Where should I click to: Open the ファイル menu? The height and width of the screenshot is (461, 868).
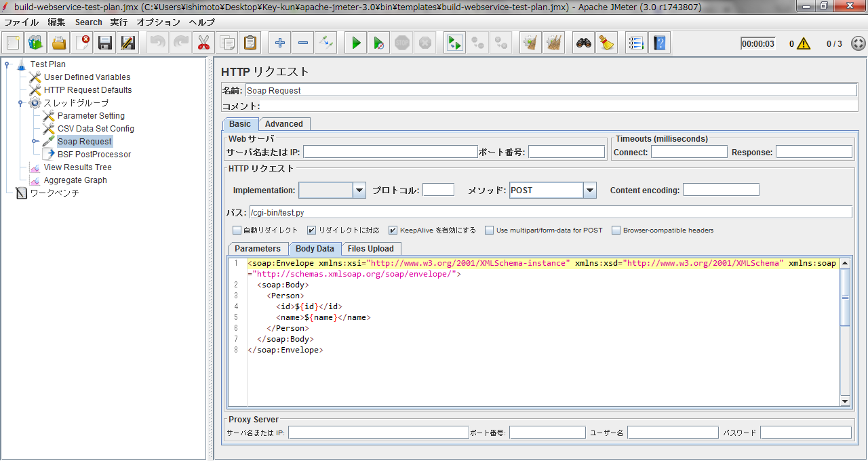pos(22,22)
